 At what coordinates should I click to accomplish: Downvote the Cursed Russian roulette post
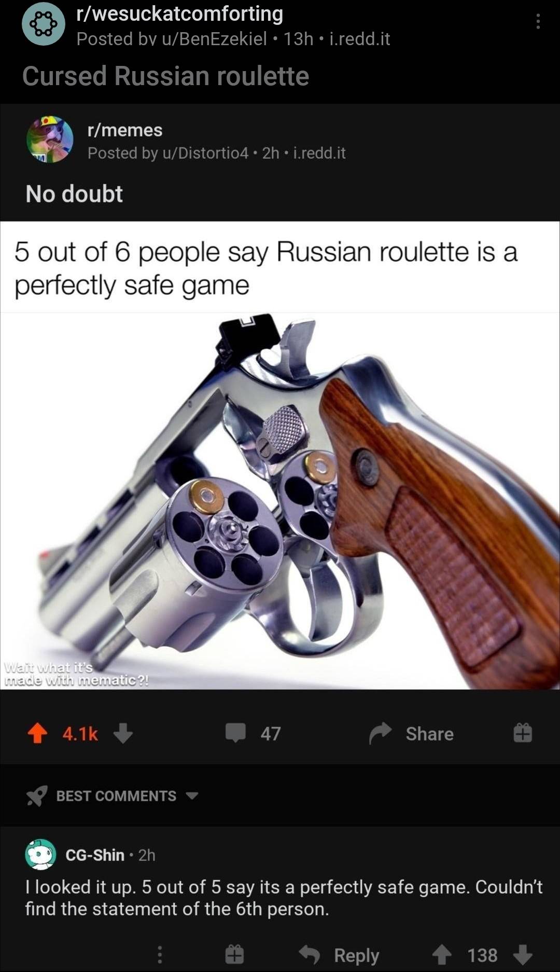tap(123, 733)
